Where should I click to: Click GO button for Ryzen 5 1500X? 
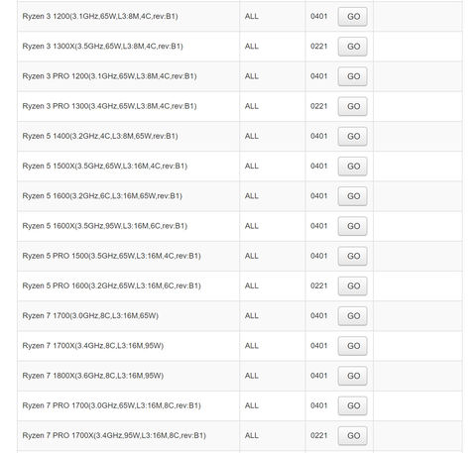click(352, 167)
